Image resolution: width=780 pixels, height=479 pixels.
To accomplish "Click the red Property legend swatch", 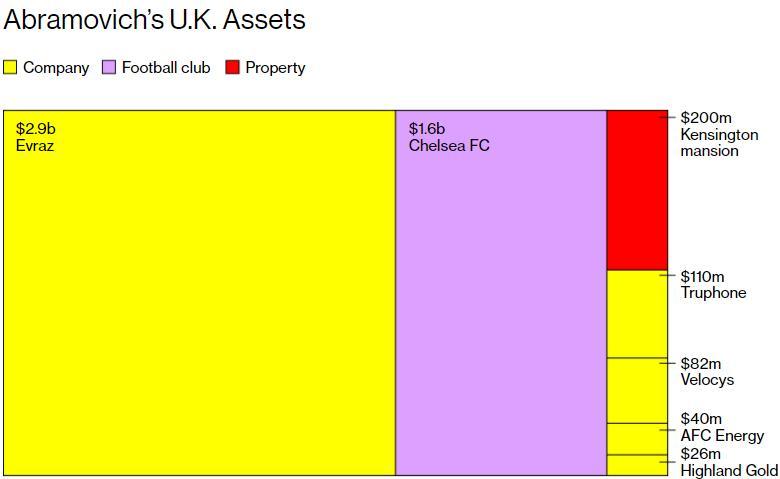I will click(232, 67).
